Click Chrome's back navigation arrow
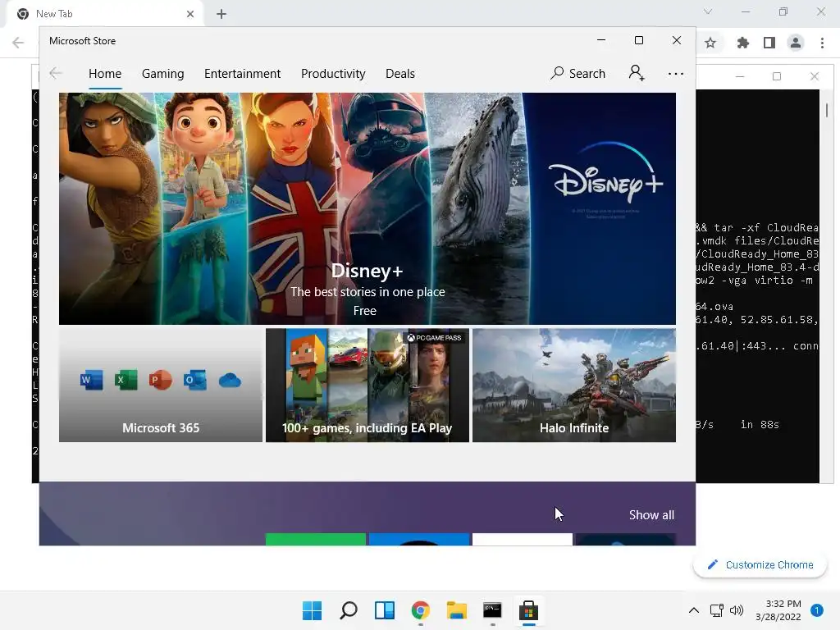 tap(18, 43)
